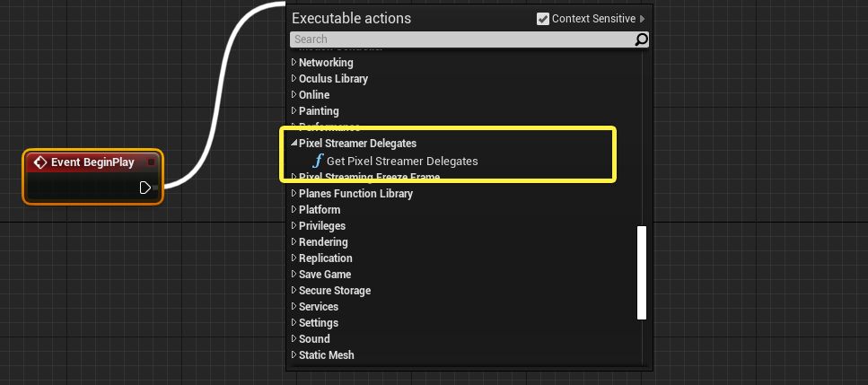868x385 pixels.
Task: Click the function icon beside Get Pixel Streamer Delegates
Action: tap(317, 162)
